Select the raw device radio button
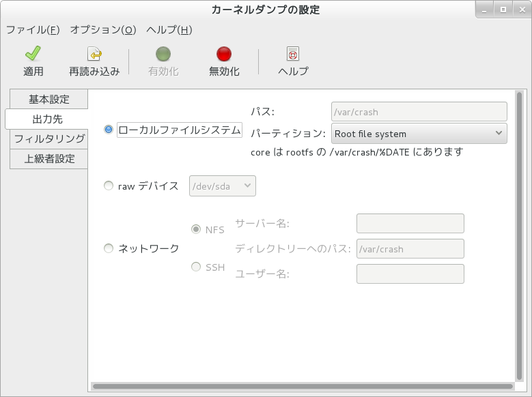This screenshot has width=532, height=397. 109,186
